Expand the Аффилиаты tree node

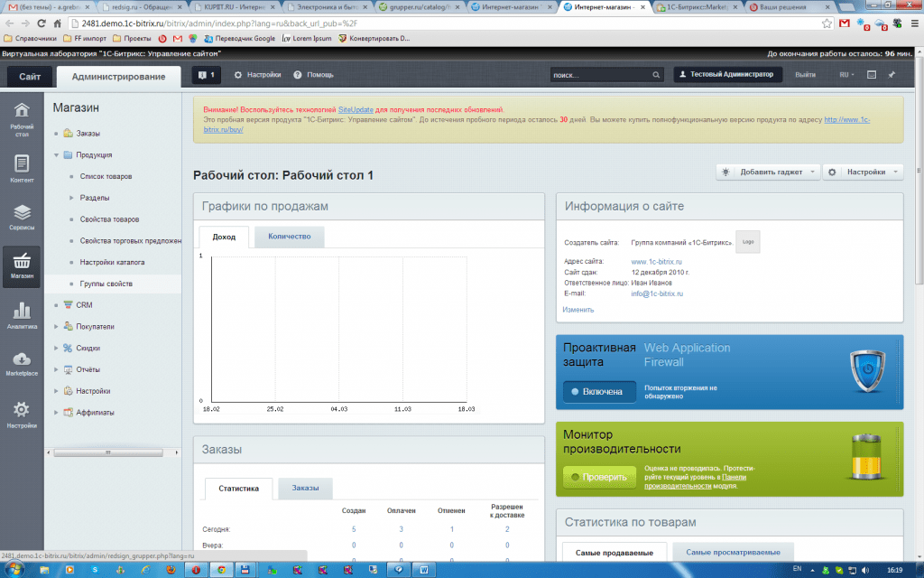pos(56,412)
